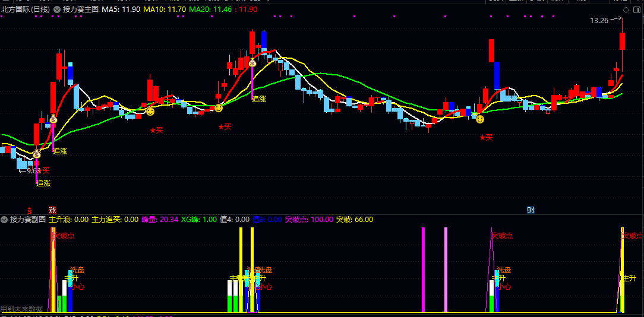Image resolution: width=644 pixels, height=317 pixels.
Task: Click the leftmost smiley face signal icon
Action: click(150, 111)
